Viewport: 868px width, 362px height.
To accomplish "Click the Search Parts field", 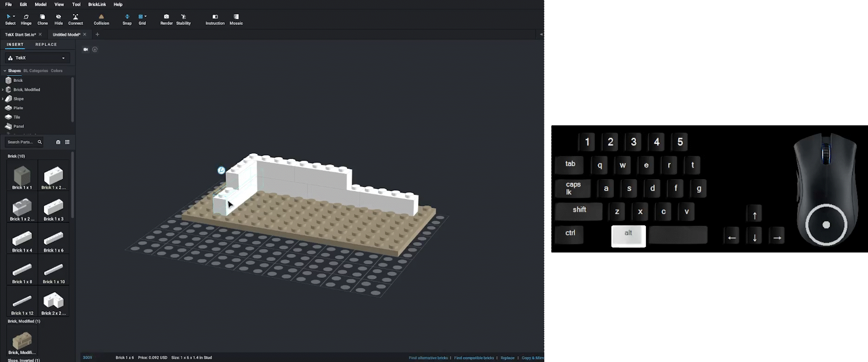I will pyautogui.click(x=21, y=142).
